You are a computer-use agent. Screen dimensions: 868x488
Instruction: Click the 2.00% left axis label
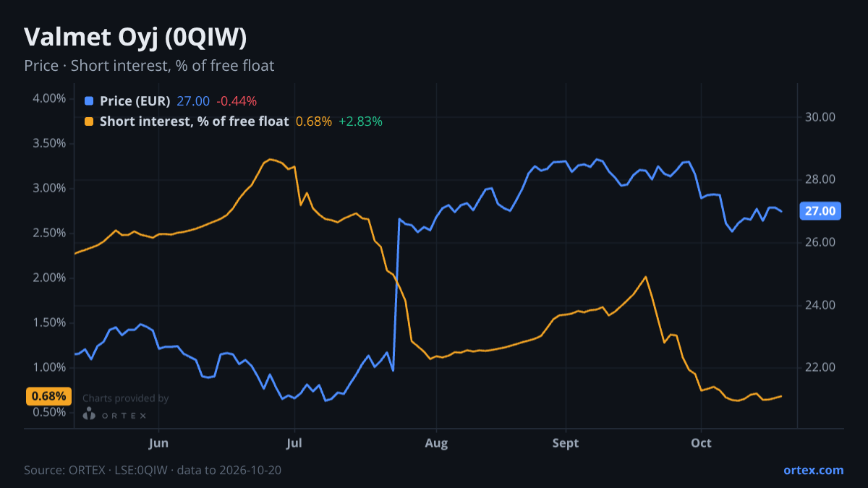[x=49, y=278]
